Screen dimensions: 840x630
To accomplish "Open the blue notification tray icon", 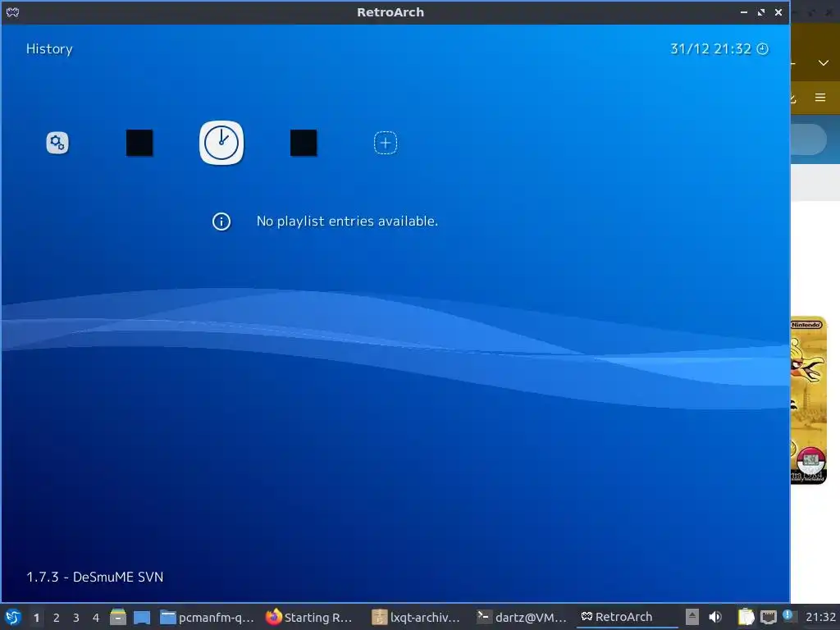I will pyautogui.click(x=787, y=615).
